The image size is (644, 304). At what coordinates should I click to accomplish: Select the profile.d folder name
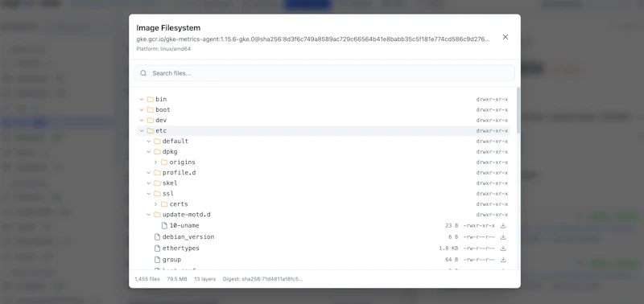[179, 173]
